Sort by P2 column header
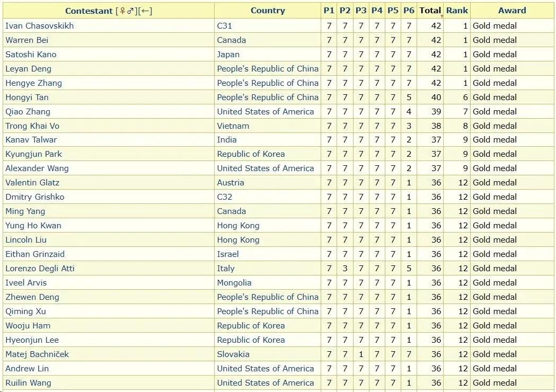Viewport: 556px width, 392px height. click(x=345, y=11)
